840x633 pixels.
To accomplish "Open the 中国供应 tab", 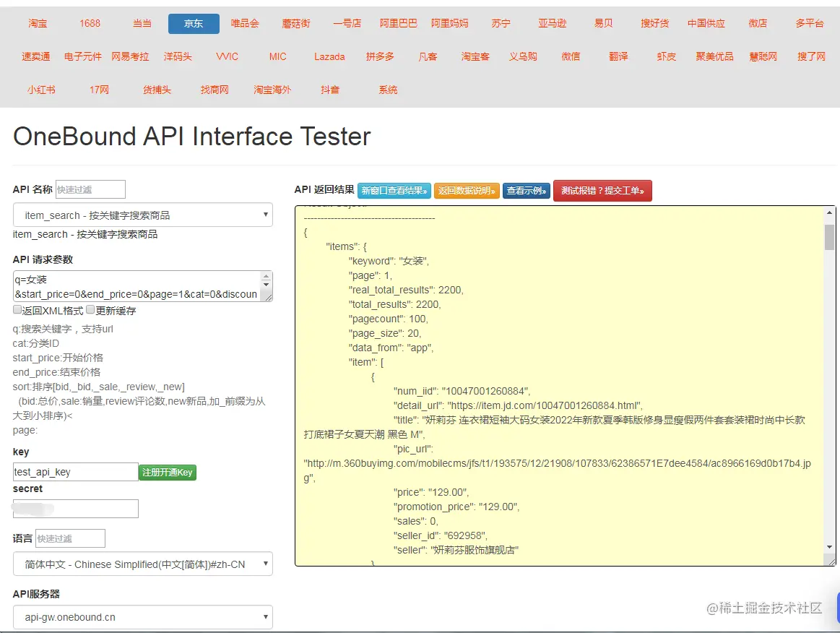I will point(706,24).
